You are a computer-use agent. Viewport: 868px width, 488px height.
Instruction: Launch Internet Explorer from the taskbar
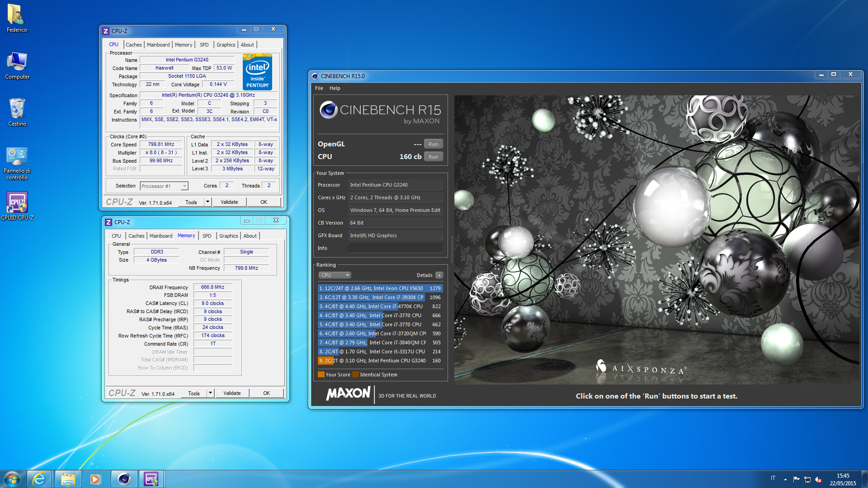pos(39,479)
